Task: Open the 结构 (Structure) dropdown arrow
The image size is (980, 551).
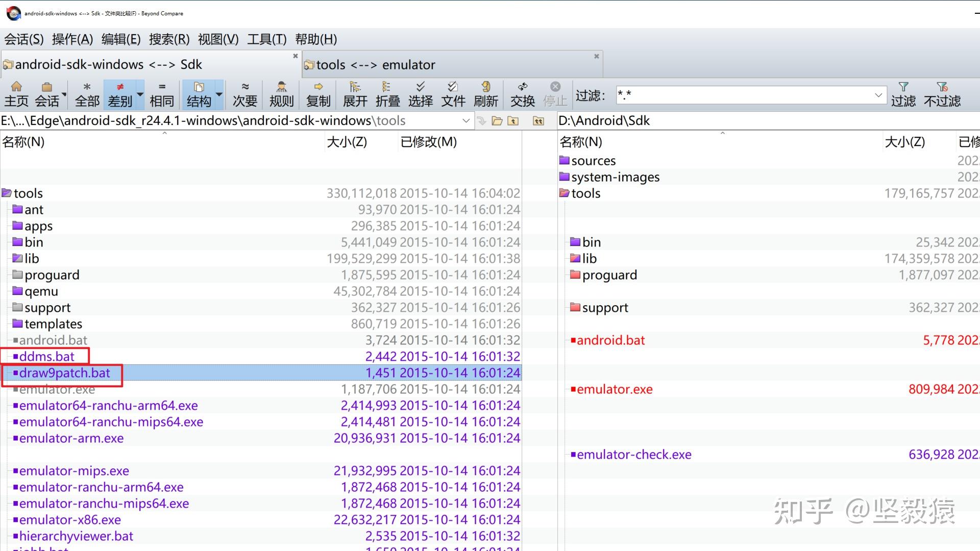Action: pos(219,94)
